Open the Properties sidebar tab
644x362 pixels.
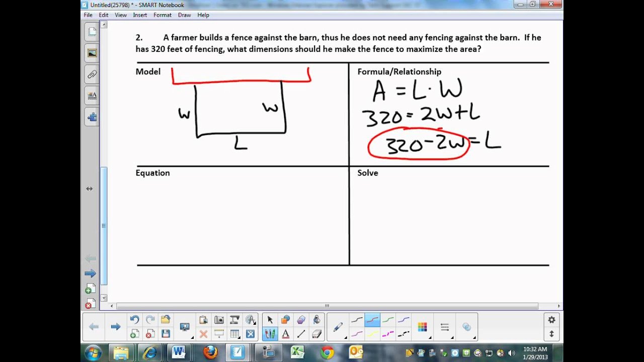tap(92, 95)
